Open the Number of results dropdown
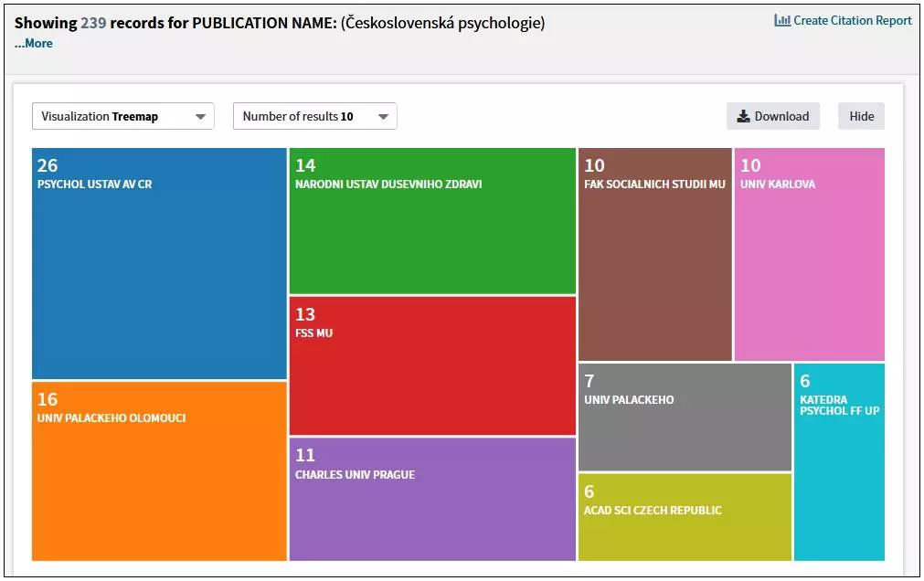 pyautogui.click(x=314, y=116)
